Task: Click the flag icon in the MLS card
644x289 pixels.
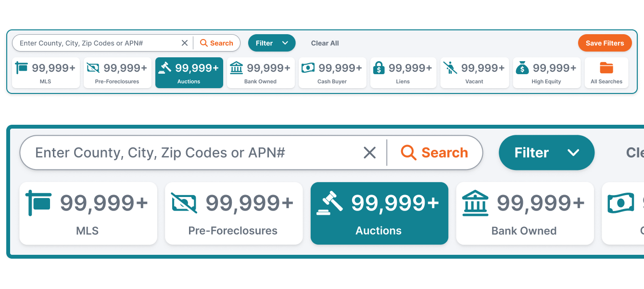Action: (21, 67)
